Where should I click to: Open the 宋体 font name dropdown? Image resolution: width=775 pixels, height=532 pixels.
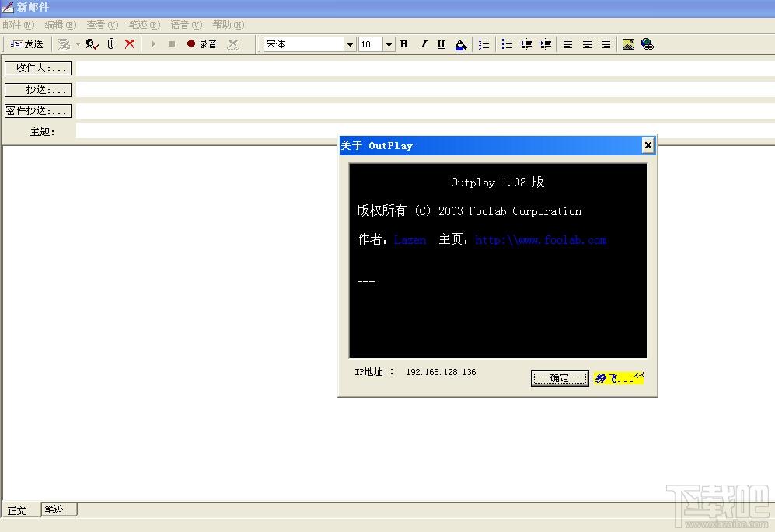[x=350, y=44]
